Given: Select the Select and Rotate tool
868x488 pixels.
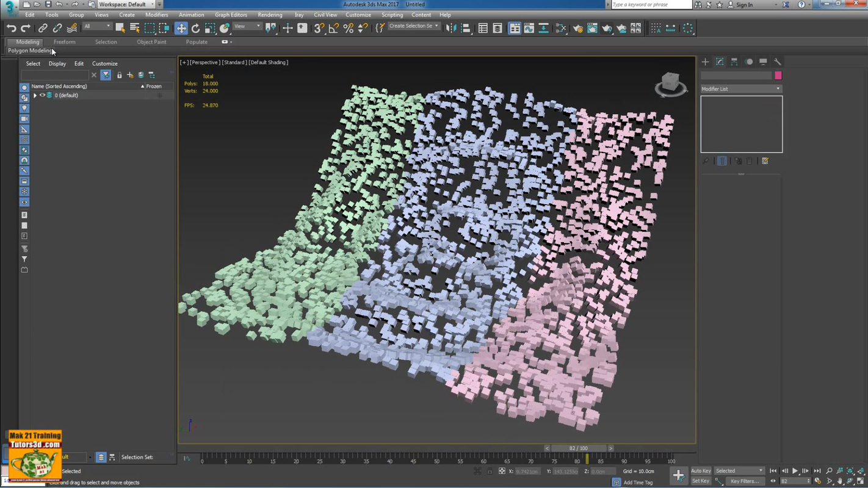Looking at the screenshot, I should [x=195, y=28].
